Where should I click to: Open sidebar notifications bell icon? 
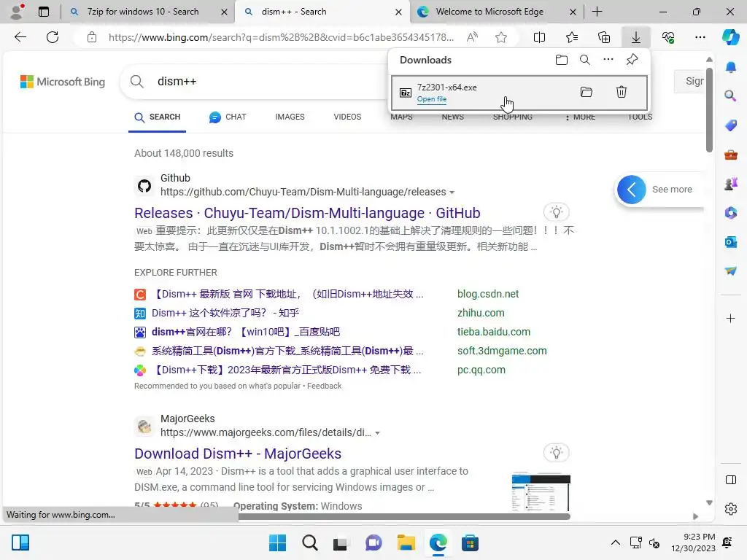coord(731,68)
